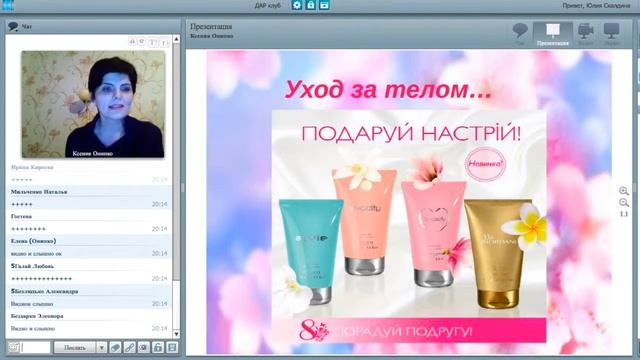This screenshot has height=360, width=640.
Task: Click the chain link icon in chat toolbar
Action: coord(130,347)
